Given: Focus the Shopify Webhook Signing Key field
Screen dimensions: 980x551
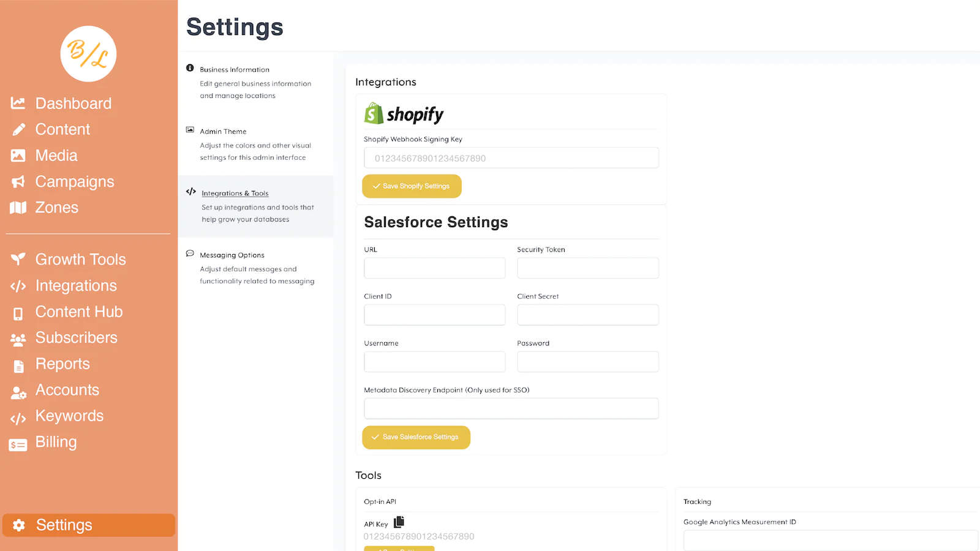Looking at the screenshot, I should [x=511, y=158].
